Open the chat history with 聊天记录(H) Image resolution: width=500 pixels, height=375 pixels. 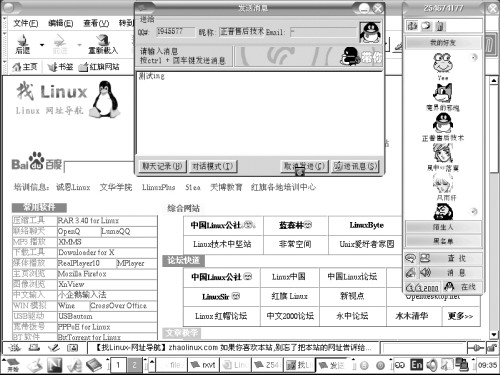click(162, 166)
